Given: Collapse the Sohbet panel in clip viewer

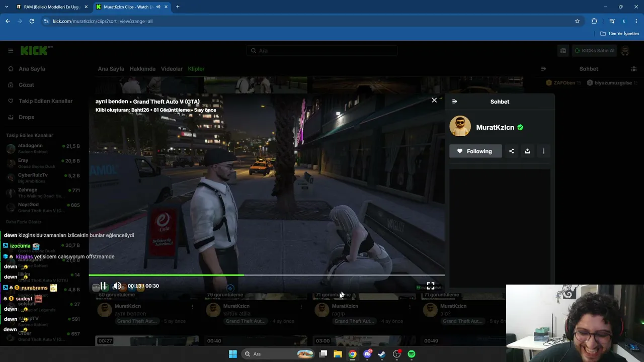Looking at the screenshot, I should tap(455, 102).
